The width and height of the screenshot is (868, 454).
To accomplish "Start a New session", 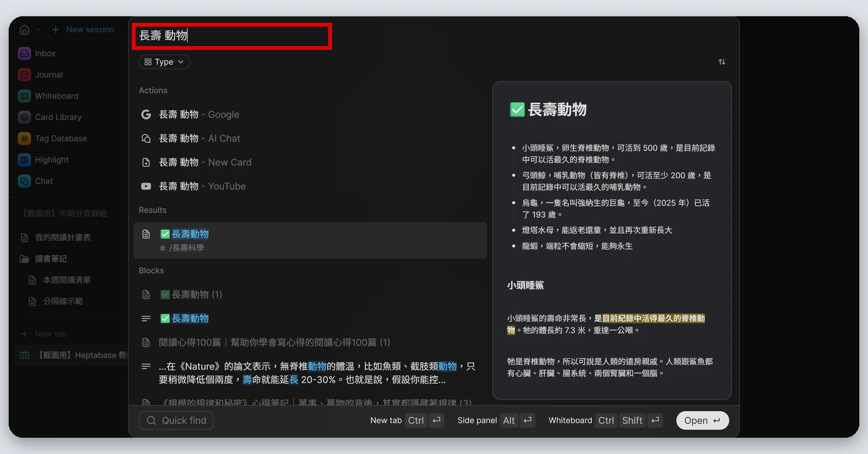I will [83, 29].
